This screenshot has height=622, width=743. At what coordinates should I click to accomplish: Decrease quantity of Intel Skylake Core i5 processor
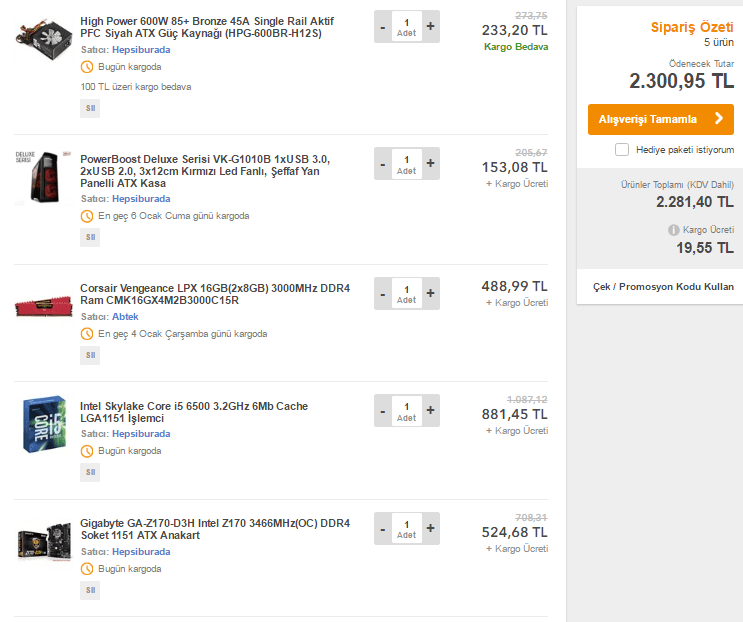coord(382,410)
